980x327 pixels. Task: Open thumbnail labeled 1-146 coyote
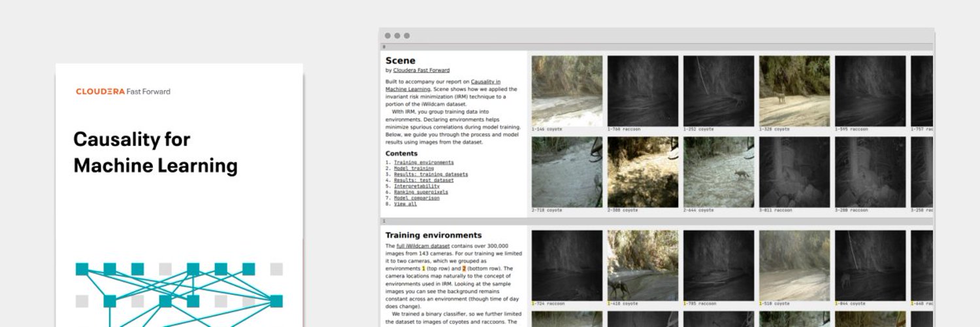(x=567, y=91)
